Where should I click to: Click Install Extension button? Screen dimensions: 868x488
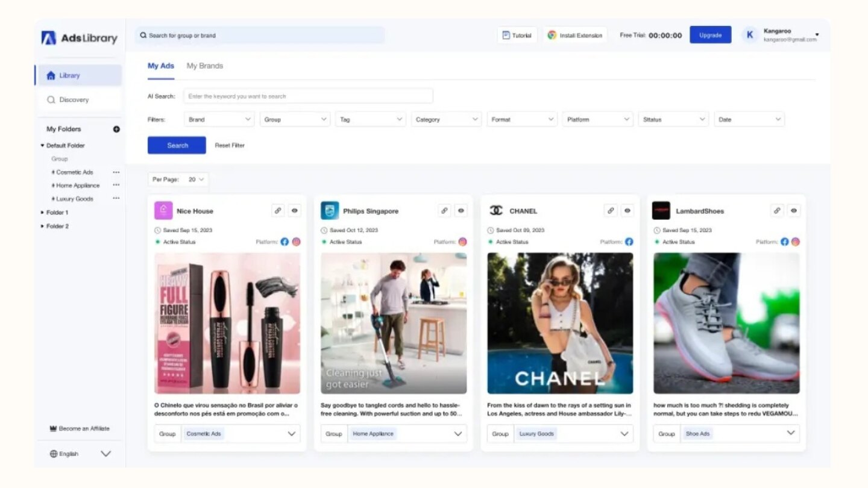pyautogui.click(x=575, y=35)
